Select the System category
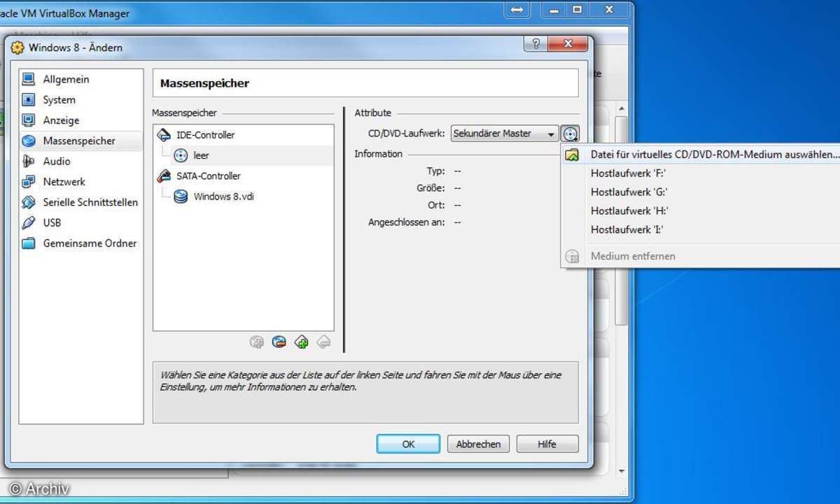 point(59,100)
